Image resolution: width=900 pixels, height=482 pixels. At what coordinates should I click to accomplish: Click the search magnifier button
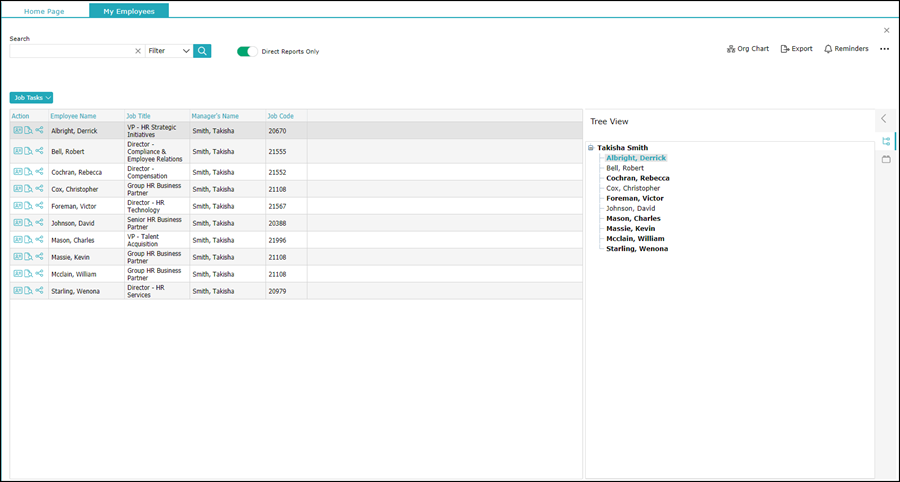[x=202, y=51]
